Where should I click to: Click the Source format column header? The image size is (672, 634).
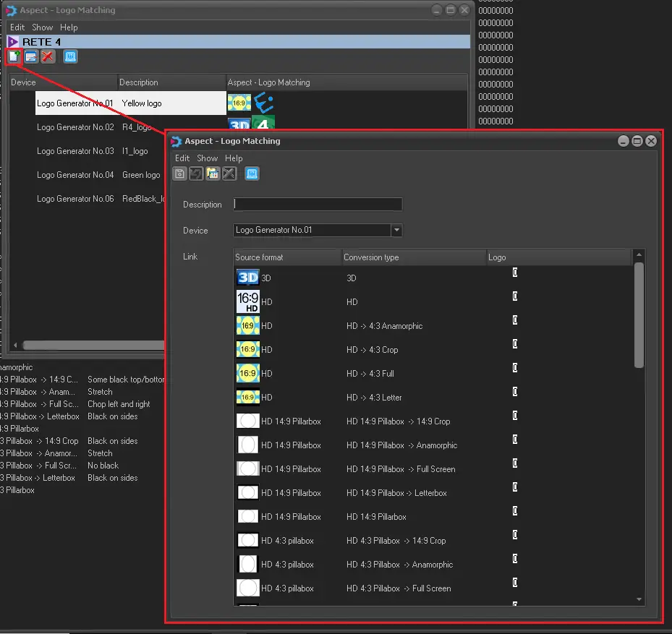pyautogui.click(x=286, y=257)
